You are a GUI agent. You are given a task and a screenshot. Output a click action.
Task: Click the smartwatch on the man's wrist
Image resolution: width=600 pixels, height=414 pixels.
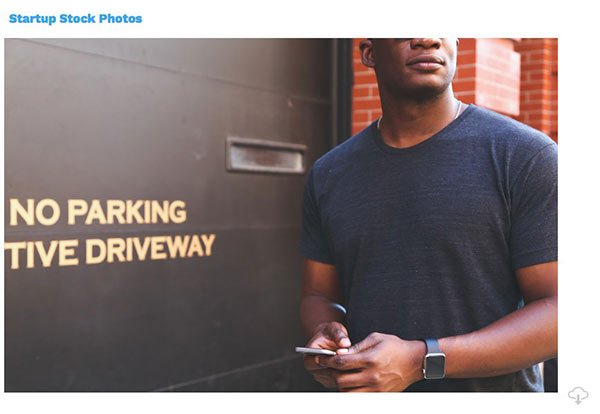[434, 359]
